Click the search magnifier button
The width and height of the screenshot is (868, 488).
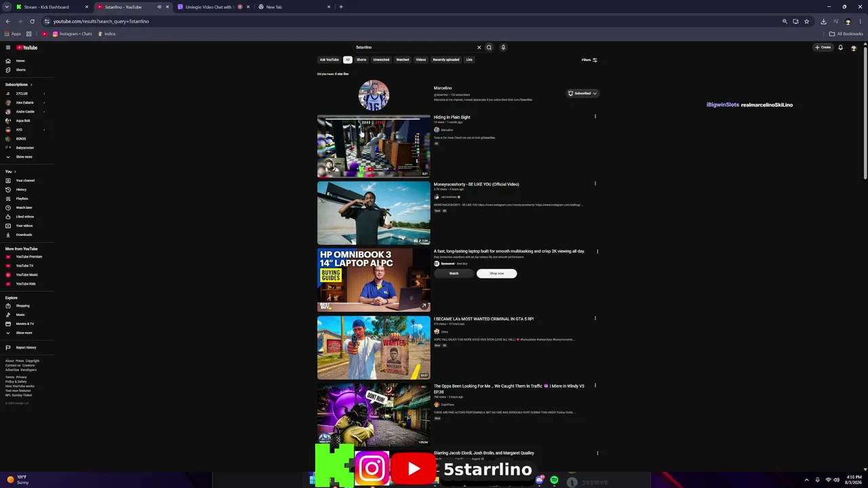(x=489, y=47)
